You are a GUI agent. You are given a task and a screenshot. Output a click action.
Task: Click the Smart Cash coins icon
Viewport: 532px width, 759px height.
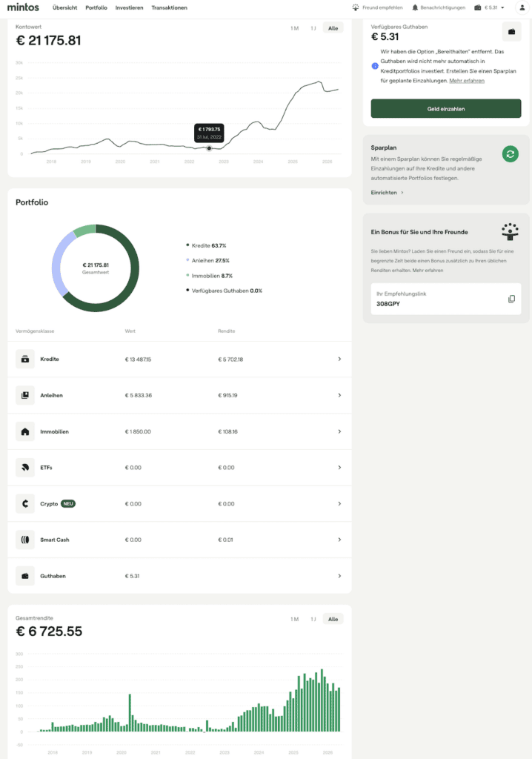(25, 540)
